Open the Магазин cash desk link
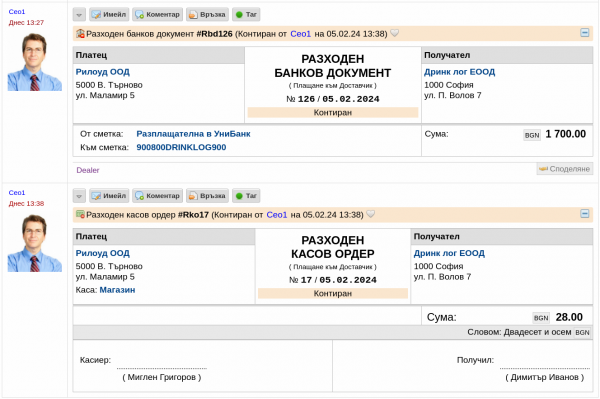600x399 pixels. (x=117, y=290)
